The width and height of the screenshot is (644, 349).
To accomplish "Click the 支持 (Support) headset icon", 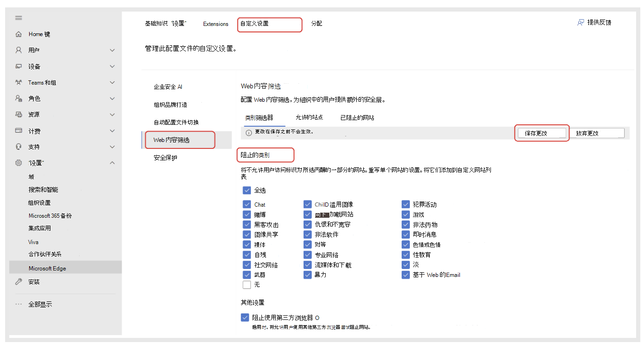I will (19, 147).
